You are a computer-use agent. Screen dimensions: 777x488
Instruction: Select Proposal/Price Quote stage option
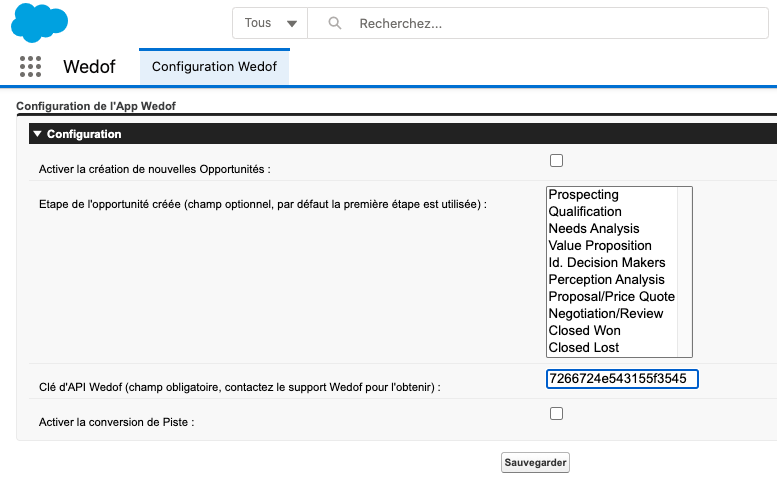[x=612, y=296]
